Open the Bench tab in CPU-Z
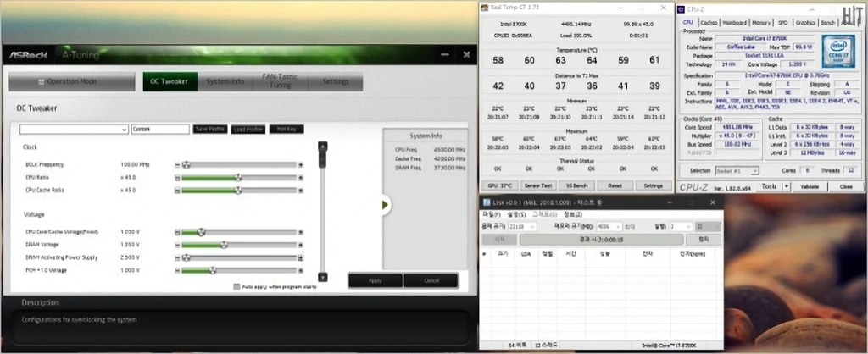Image resolution: width=868 pixels, height=354 pixels. 828,23
